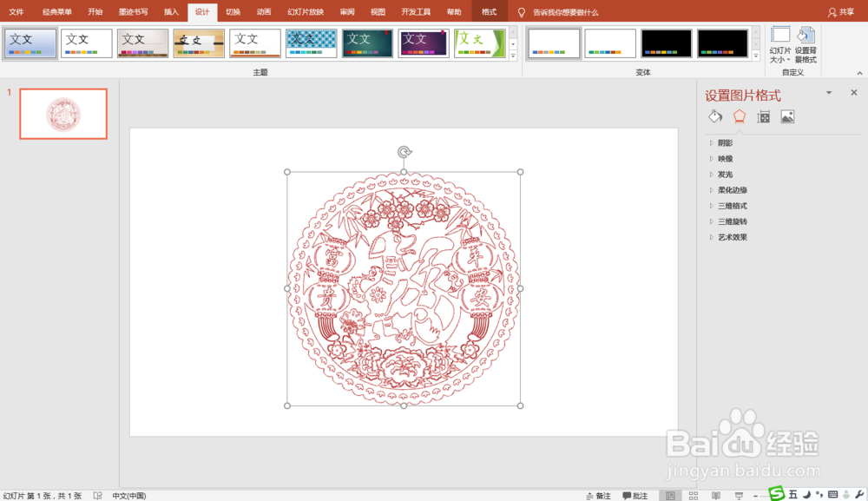Open Format Background (设置背景格式)
The image size is (868, 501).
pyautogui.click(x=806, y=44)
